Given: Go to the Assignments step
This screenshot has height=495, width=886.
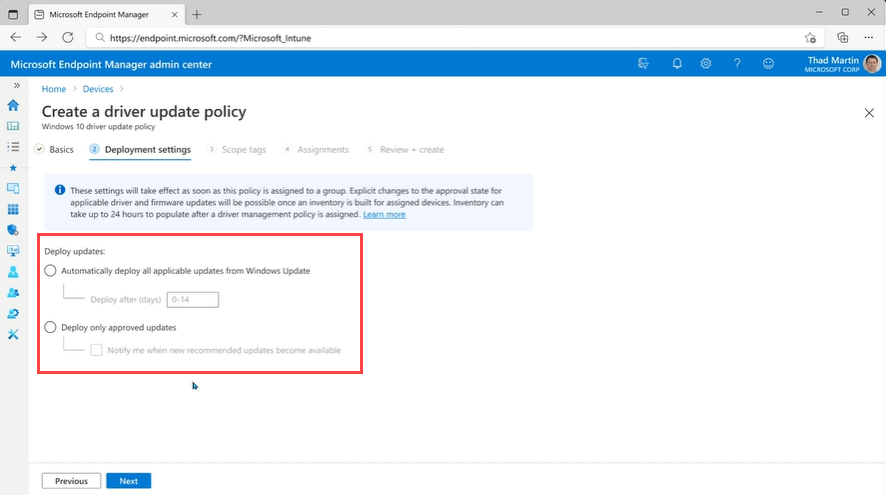Looking at the screenshot, I should click(x=316, y=150).
